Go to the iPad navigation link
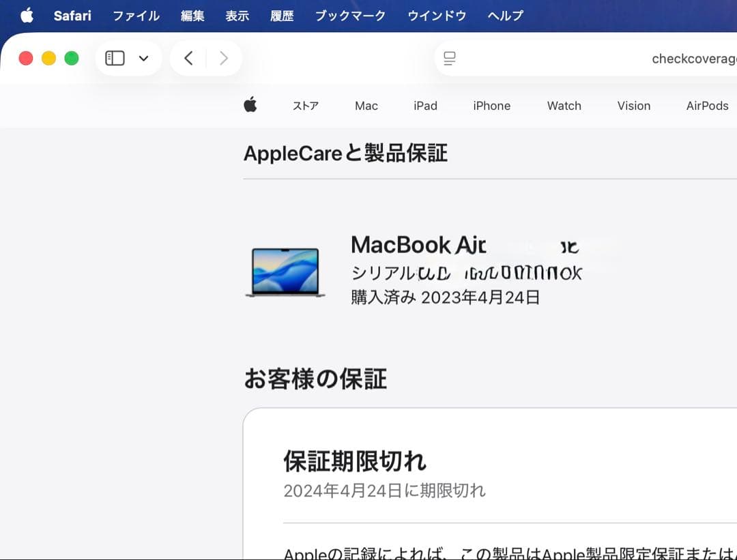 coord(425,106)
